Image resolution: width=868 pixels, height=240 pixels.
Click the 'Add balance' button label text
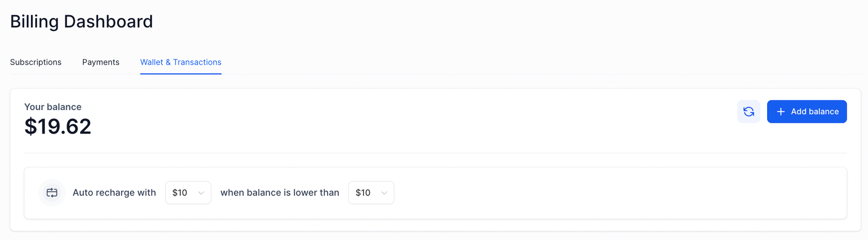814,111
